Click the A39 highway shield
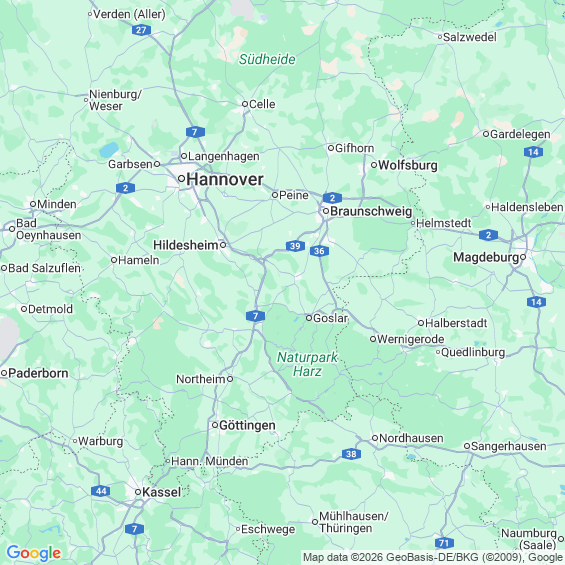The image size is (565, 565). [295, 246]
